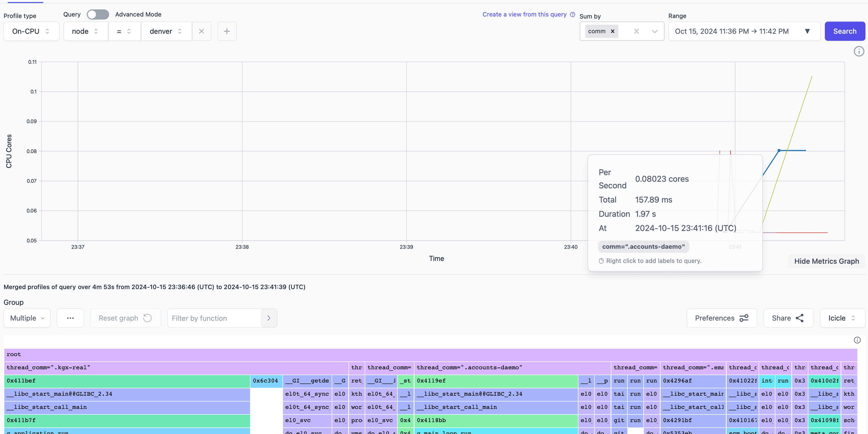Screen dimensions: 868x434
Task: Click the 0x4119ef frame
Action: click(x=496, y=381)
